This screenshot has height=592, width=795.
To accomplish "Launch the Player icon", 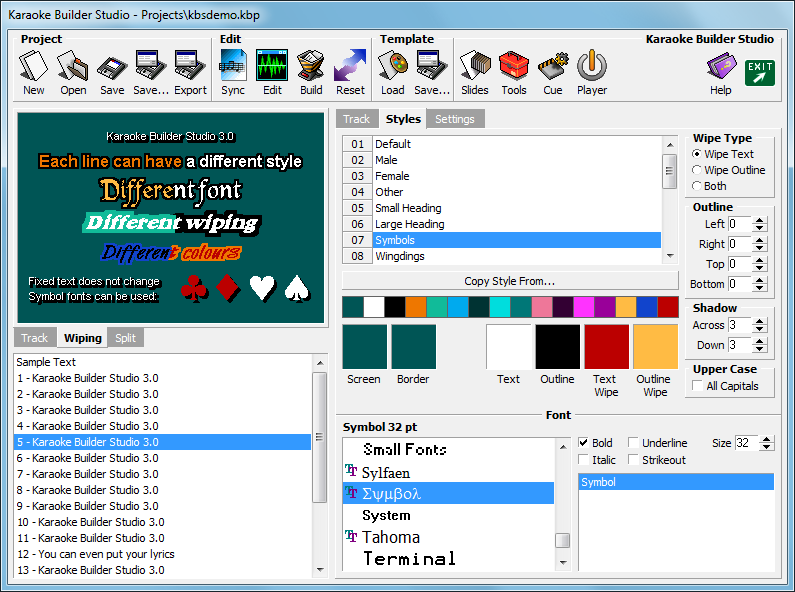I will [592, 73].
